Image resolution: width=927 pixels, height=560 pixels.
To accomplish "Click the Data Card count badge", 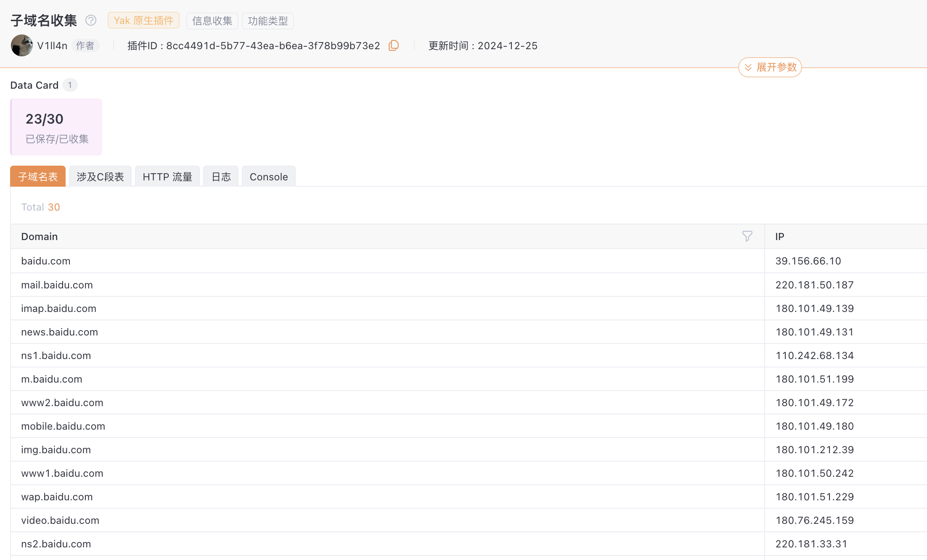I will tap(70, 85).
